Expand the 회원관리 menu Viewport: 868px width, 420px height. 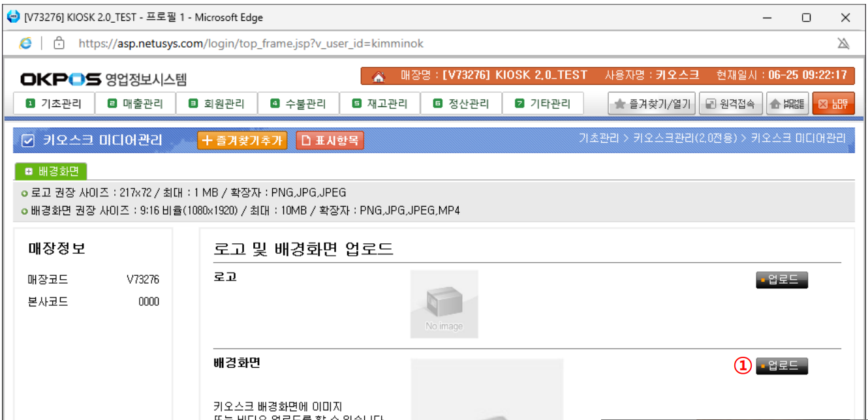pyautogui.click(x=217, y=104)
